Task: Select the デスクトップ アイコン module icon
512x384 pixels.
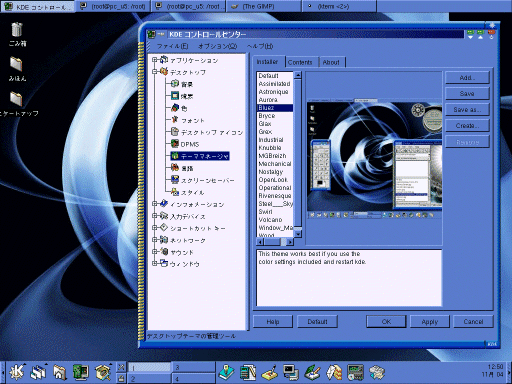Action: click(175, 132)
